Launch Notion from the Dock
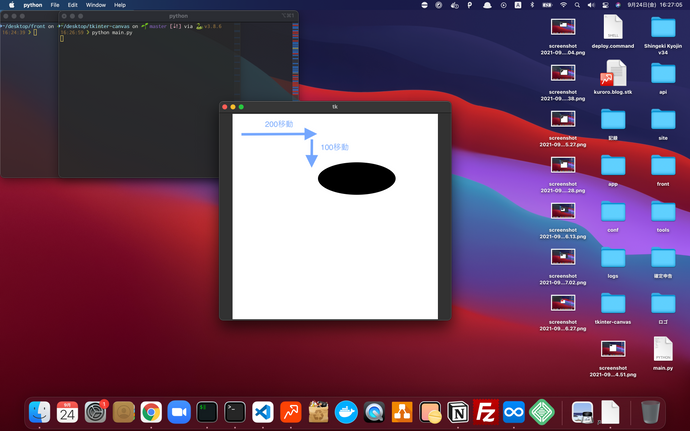This screenshot has height=431, width=690. click(458, 413)
